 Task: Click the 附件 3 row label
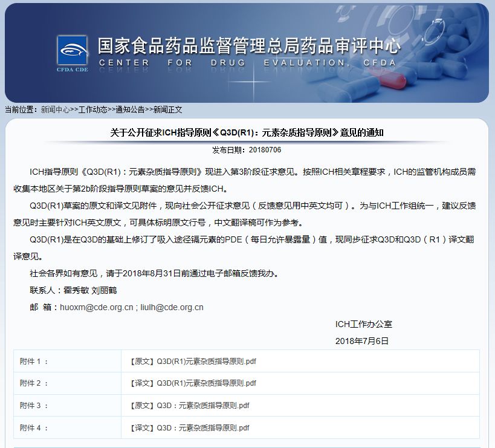[34, 406]
